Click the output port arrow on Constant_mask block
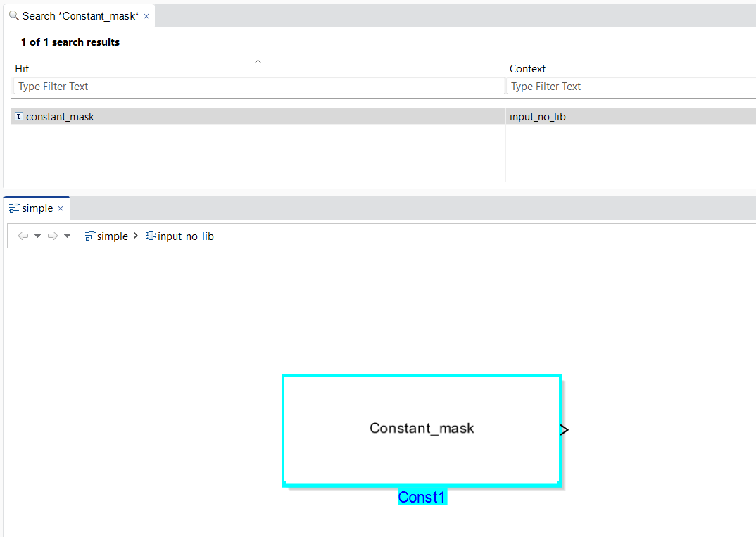The height and width of the screenshot is (537, 756). coord(565,430)
